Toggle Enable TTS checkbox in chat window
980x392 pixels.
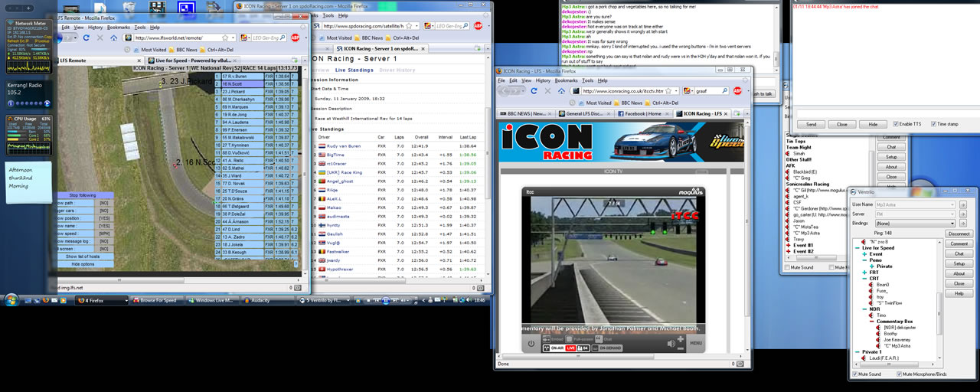(x=894, y=124)
